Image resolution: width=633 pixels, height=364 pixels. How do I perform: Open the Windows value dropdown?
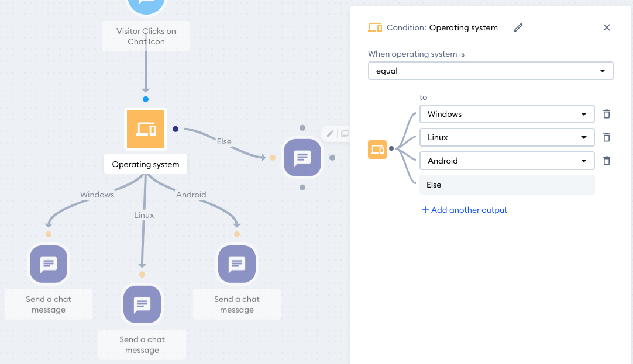coord(507,114)
